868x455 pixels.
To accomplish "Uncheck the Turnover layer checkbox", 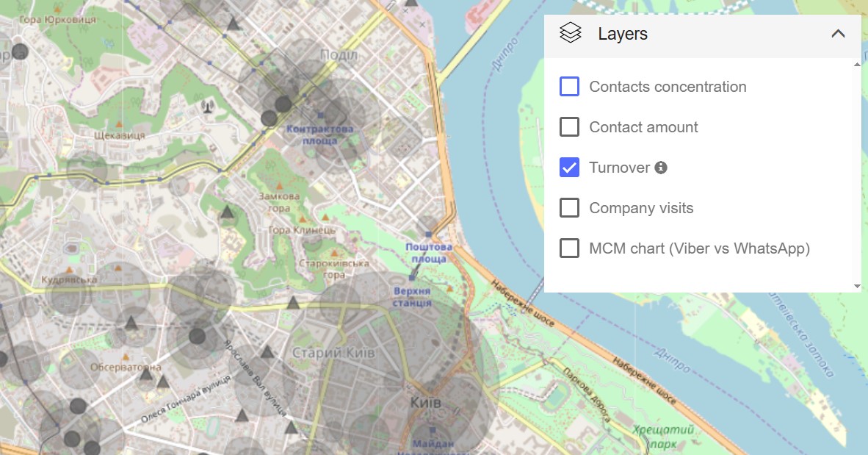I will point(569,168).
